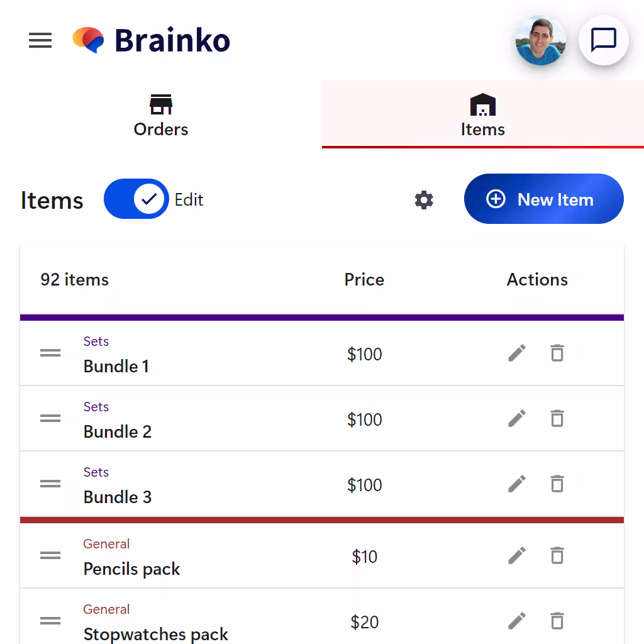Image resolution: width=644 pixels, height=644 pixels.
Task: Edit Bundle 3 with pencil icon
Action: 517,484
